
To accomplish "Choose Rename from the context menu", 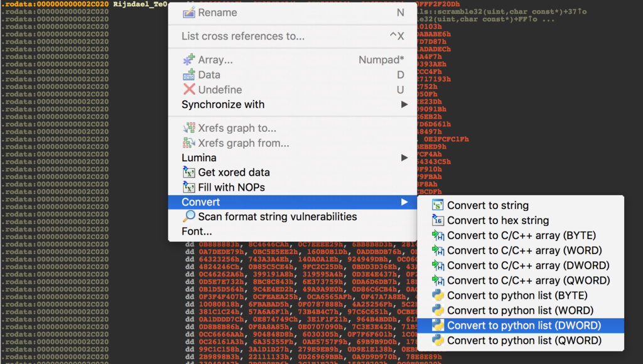I will coord(293,13).
